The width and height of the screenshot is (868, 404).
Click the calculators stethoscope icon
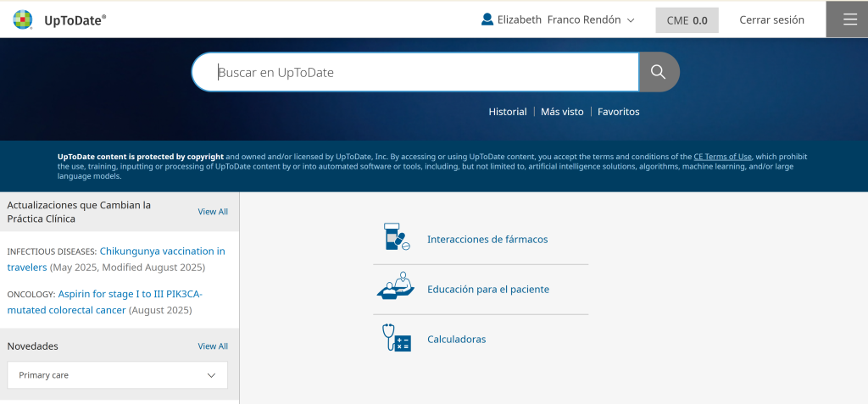click(x=396, y=337)
